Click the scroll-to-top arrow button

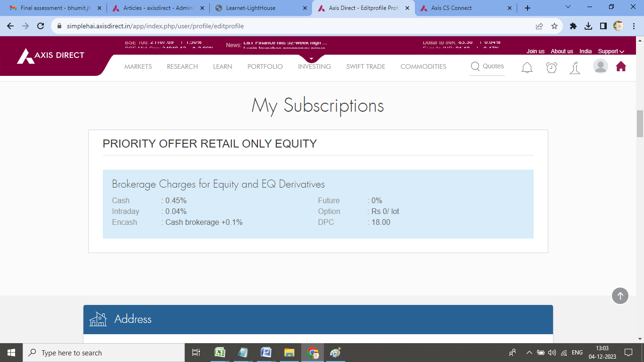[x=620, y=296]
